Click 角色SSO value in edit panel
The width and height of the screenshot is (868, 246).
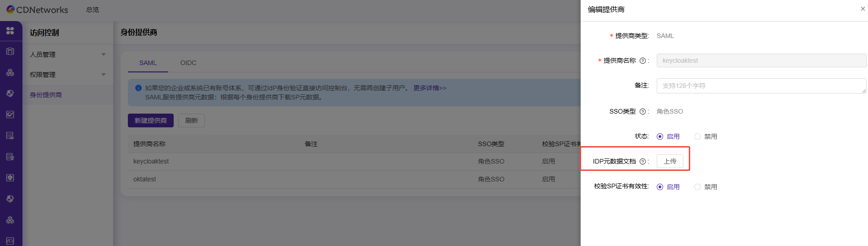(670, 111)
